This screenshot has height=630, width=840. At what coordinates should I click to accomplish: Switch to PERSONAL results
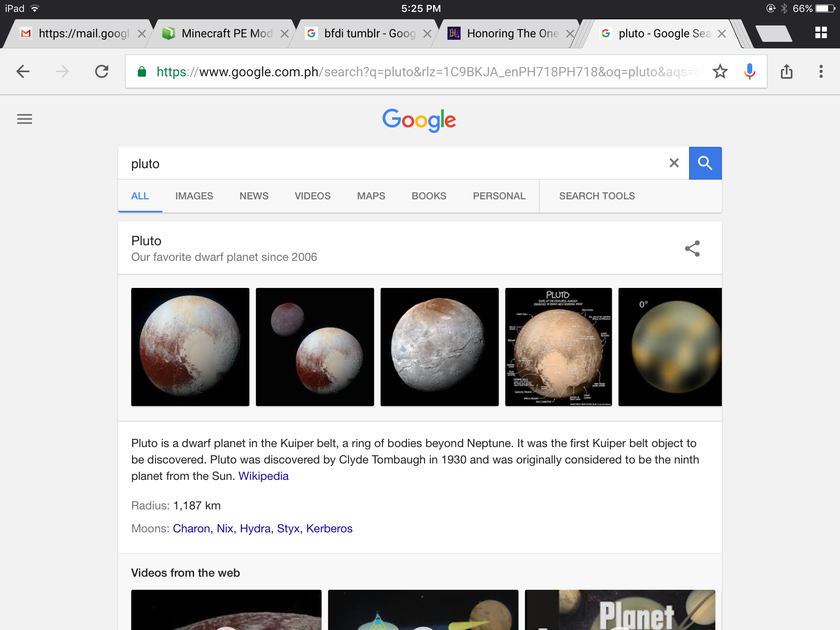pos(499,196)
